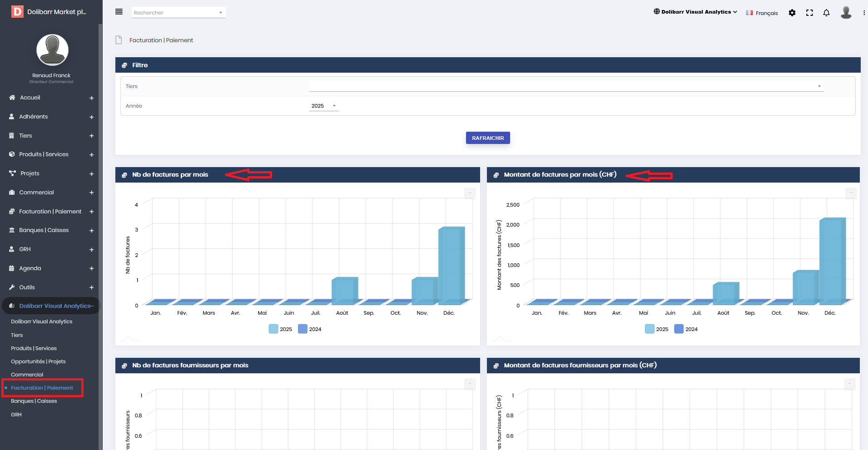Open the vertical three-dot options menu
Viewport: 868px width, 450px height.
tap(864, 13)
